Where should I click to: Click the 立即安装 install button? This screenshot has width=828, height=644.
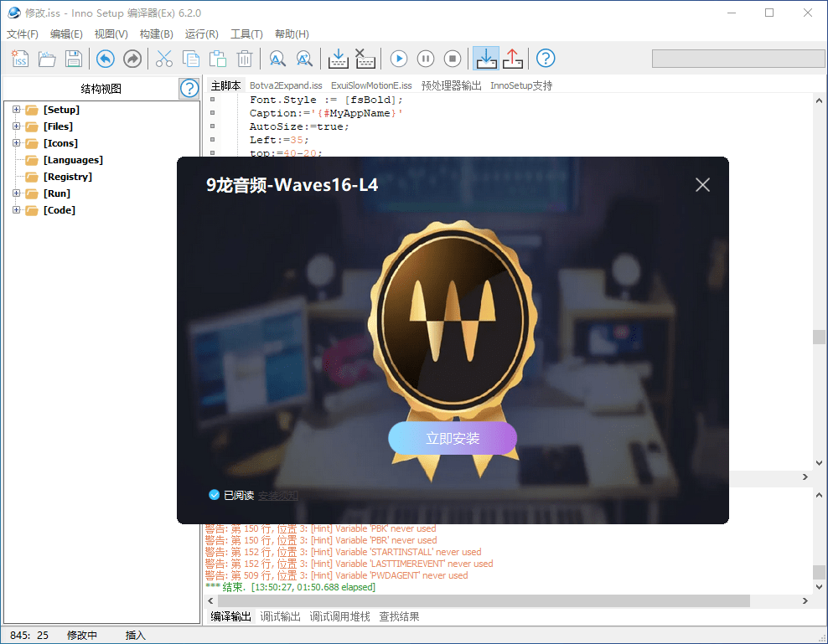pyautogui.click(x=453, y=437)
